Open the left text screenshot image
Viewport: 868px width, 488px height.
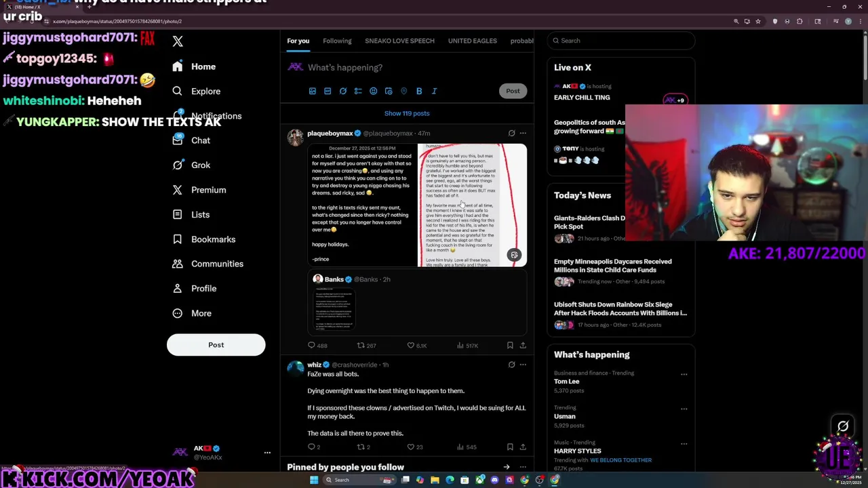[x=362, y=205]
